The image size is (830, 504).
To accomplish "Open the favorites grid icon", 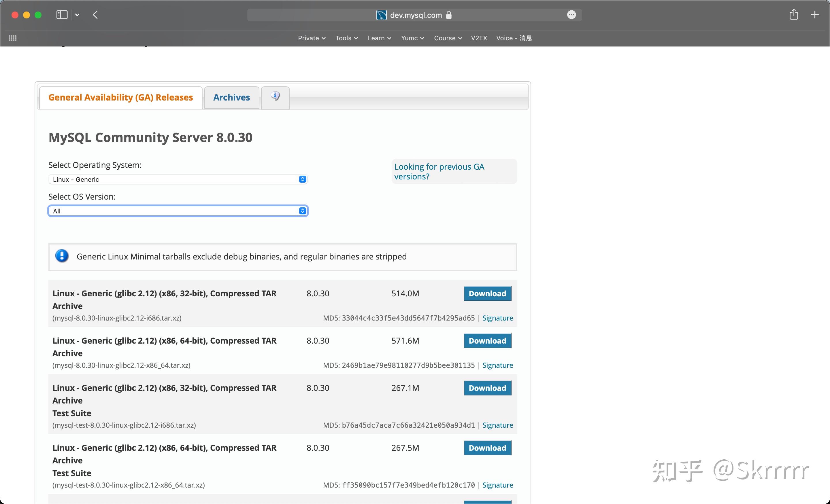I will 13,38.
